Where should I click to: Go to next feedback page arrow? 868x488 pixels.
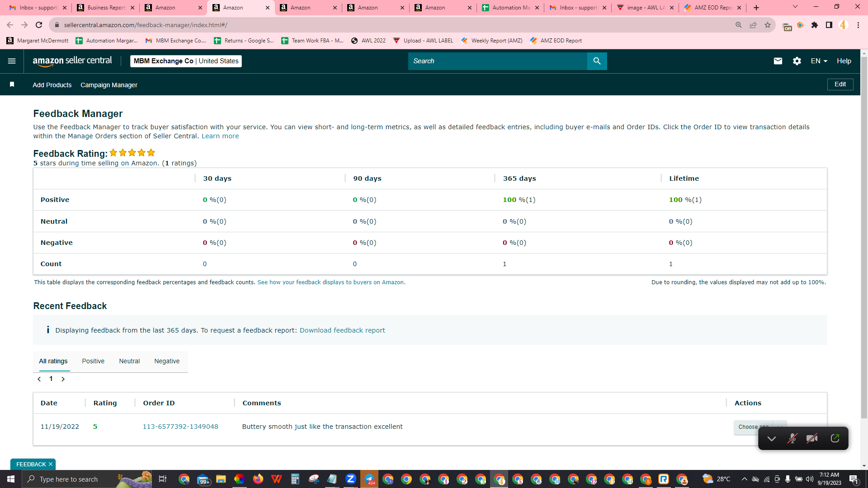coord(63,379)
